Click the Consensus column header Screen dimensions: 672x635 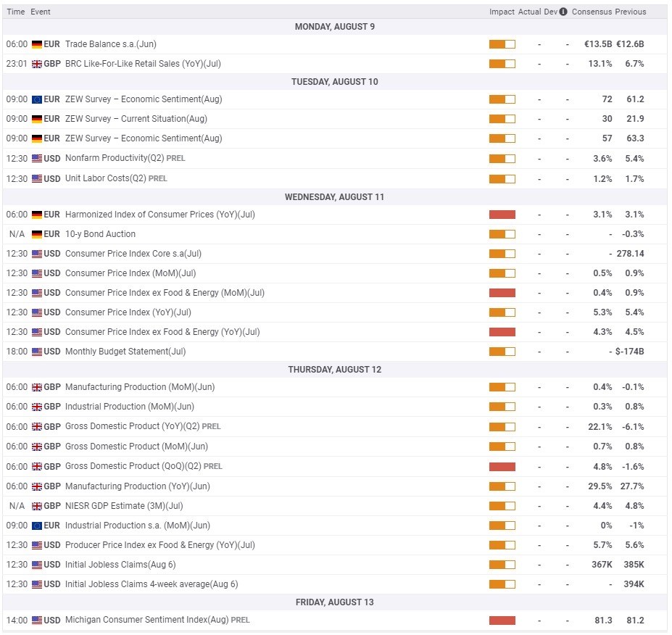click(592, 12)
